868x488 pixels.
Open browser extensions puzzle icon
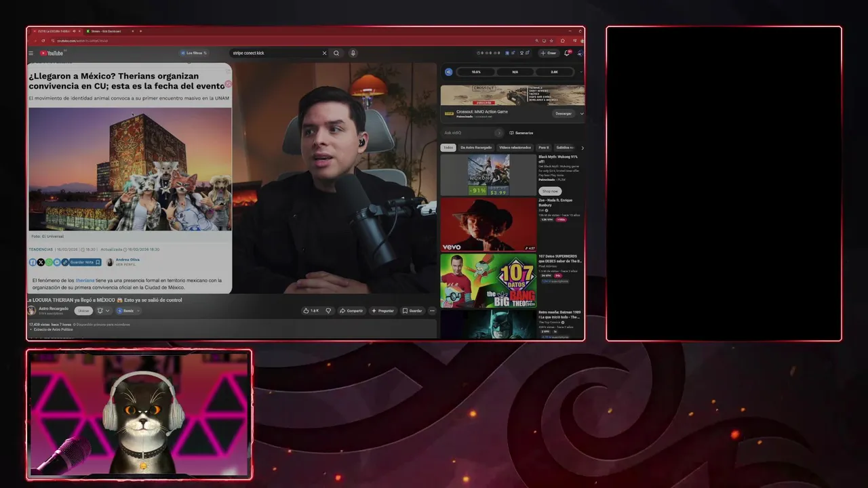tap(562, 41)
